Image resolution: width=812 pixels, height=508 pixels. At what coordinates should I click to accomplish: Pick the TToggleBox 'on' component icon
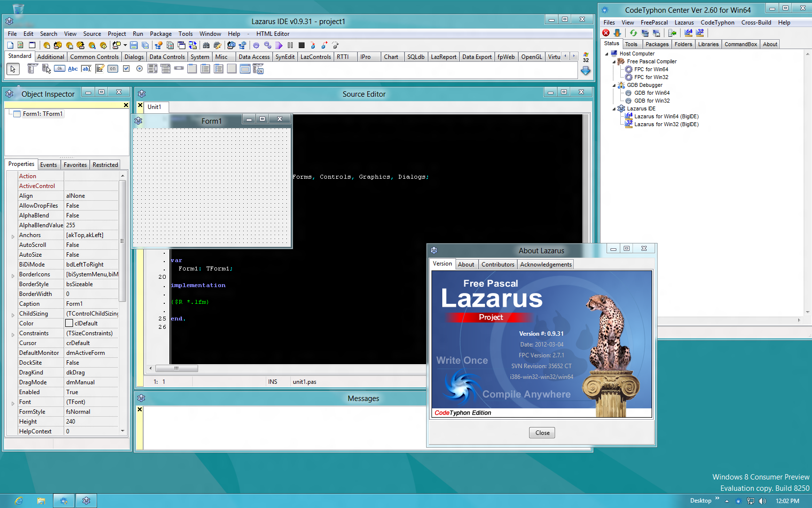113,69
